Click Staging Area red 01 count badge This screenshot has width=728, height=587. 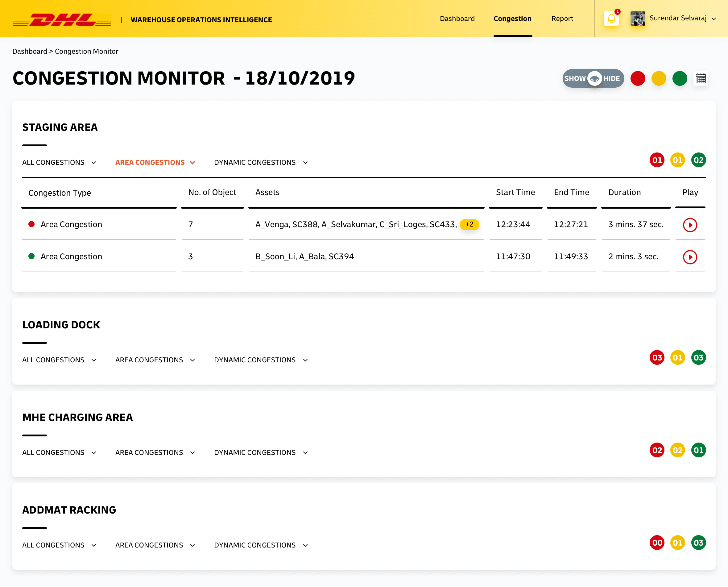[657, 160]
